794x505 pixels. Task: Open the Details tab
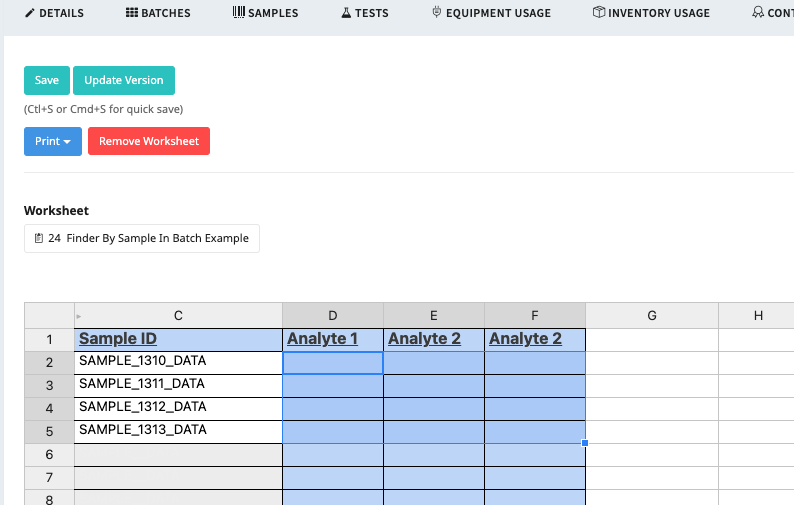pyautogui.click(x=55, y=13)
